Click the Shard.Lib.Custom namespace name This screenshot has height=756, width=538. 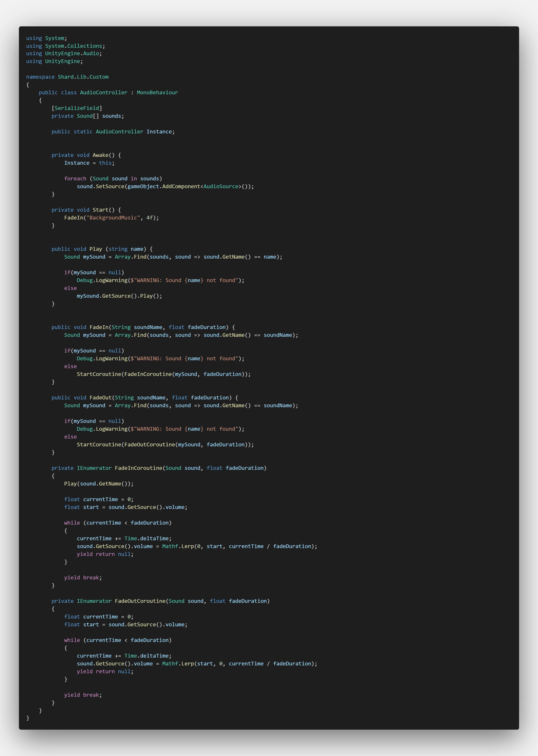coord(83,77)
